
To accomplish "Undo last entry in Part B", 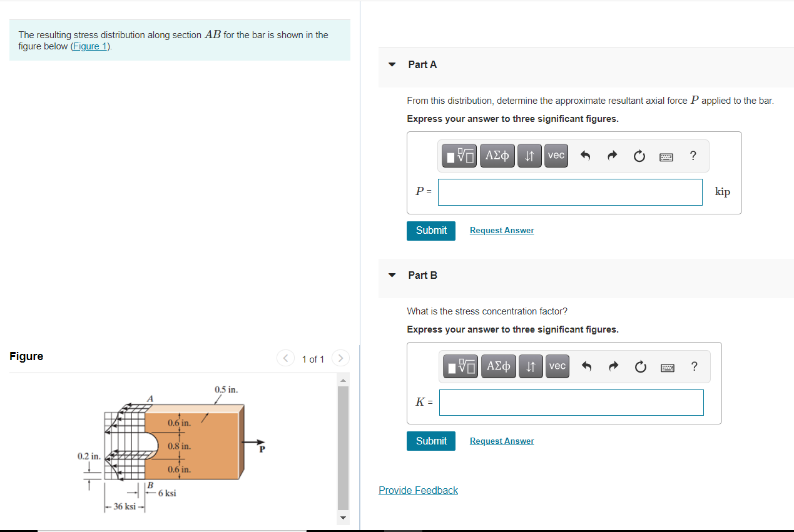I will (x=587, y=367).
